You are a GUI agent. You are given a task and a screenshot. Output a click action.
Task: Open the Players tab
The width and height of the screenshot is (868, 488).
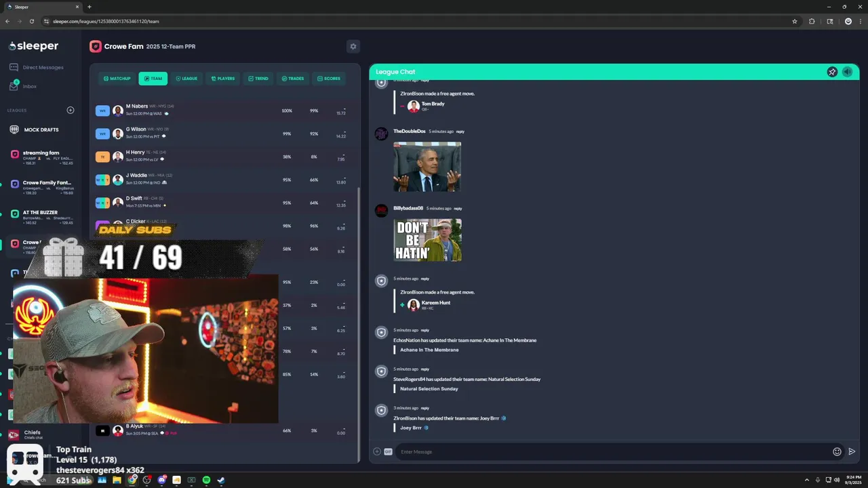[x=222, y=79]
